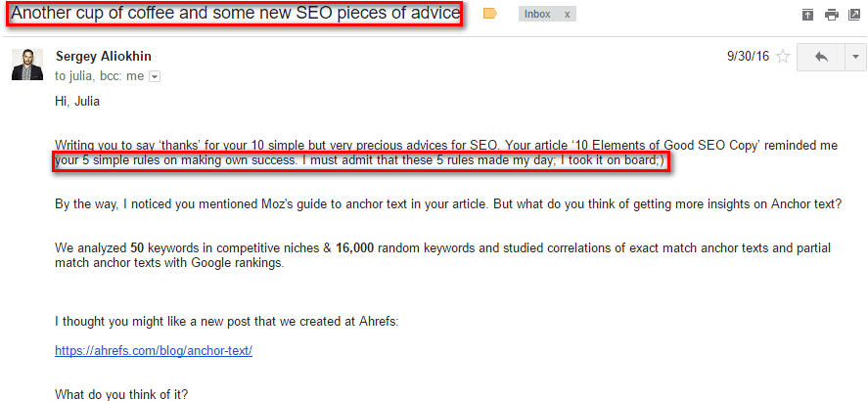The height and width of the screenshot is (401, 868).
Task: Click the 'Hi, Julia' greeting line
Action: point(77,102)
